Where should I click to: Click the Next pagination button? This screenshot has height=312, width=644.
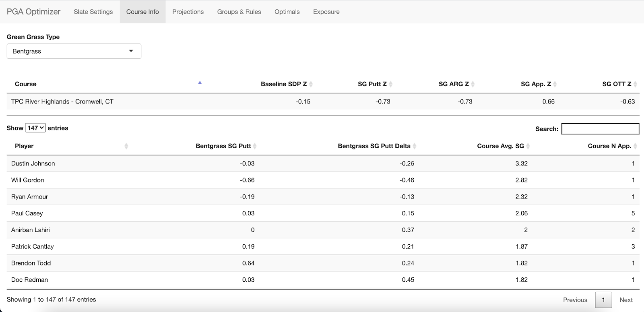pyautogui.click(x=626, y=300)
